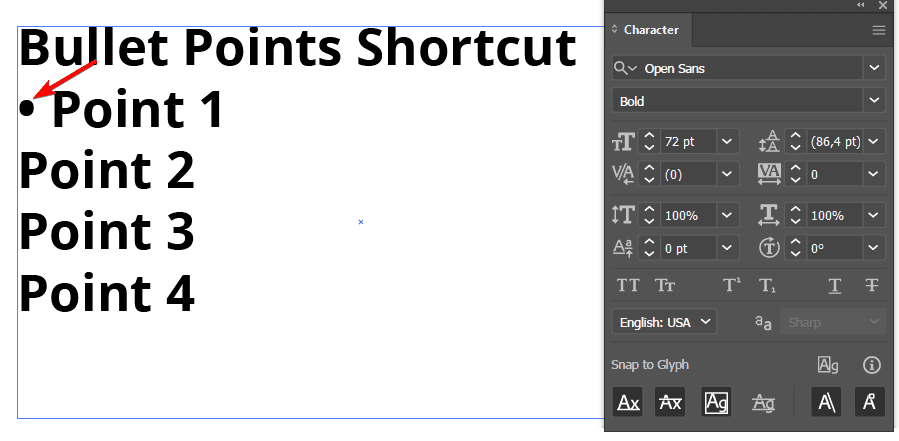
Task: Click the leading value field showing 86,4 pt
Action: (x=834, y=142)
